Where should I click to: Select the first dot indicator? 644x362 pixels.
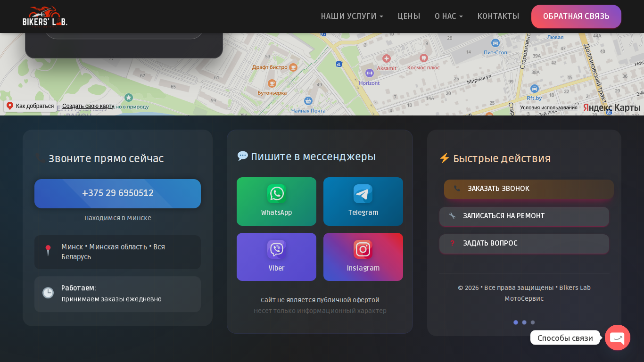[x=516, y=322]
